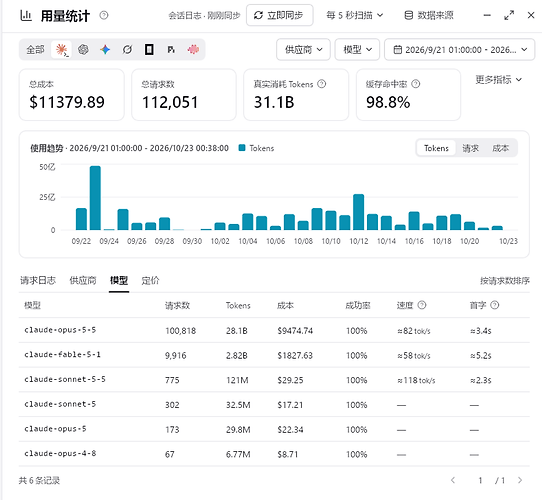Select the 模型 tab
The image size is (542, 500).
(x=119, y=280)
